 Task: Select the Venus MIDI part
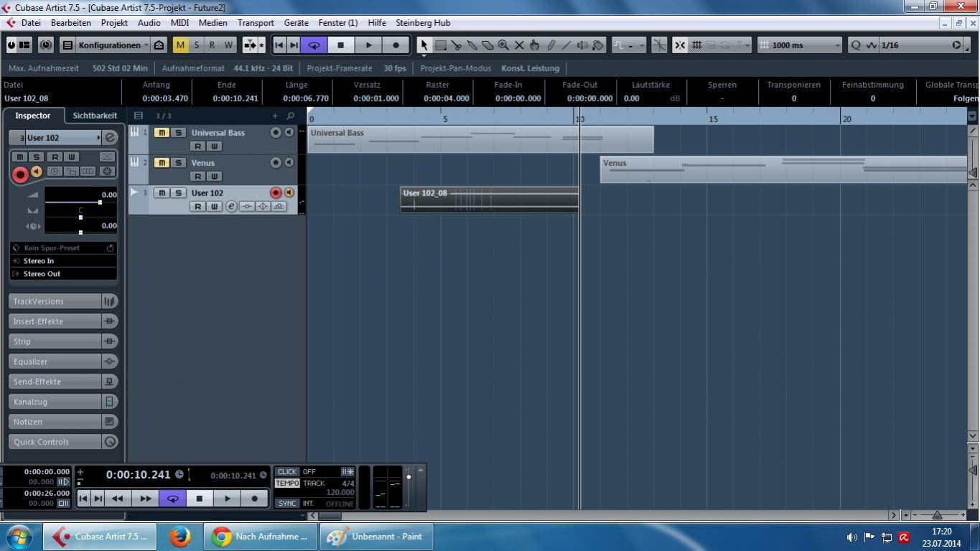783,170
